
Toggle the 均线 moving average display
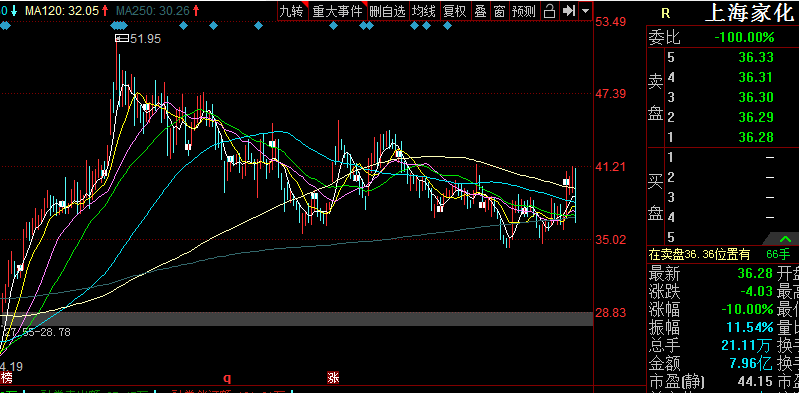pyautogui.click(x=424, y=11)
